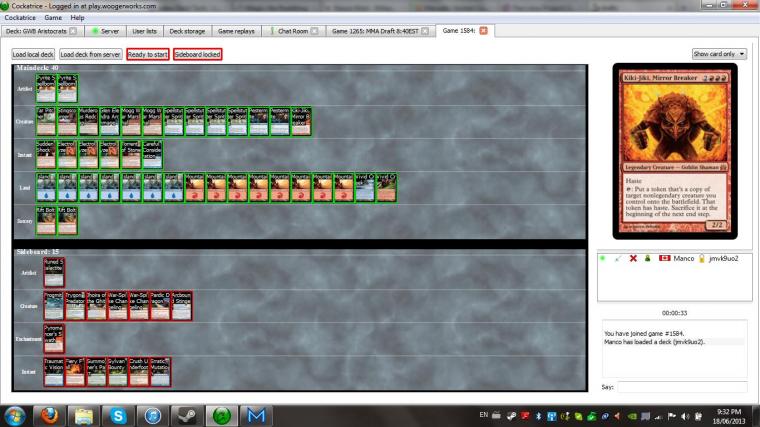Viewport: 760px width, 427px height.
Task: Select player name Manco
Action: (x=683, y=258)
